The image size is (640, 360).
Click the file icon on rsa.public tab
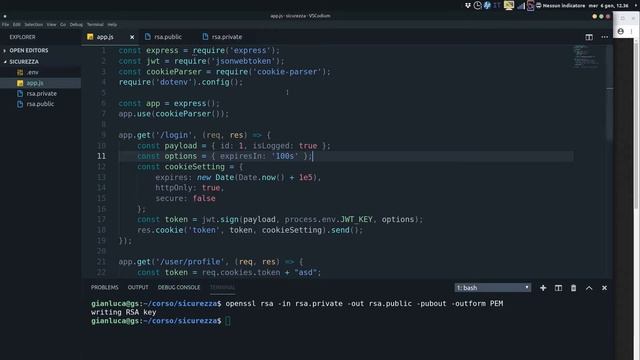148,37
